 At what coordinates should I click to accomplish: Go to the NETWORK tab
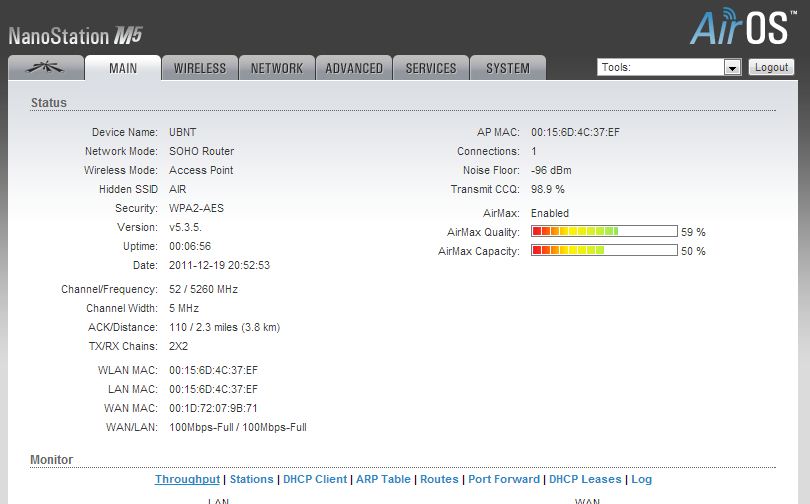277,68
